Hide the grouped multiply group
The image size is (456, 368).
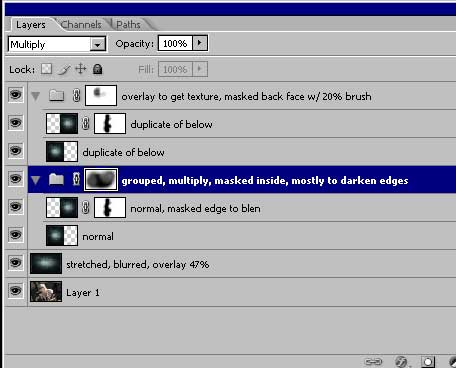(x=15, y=179)
